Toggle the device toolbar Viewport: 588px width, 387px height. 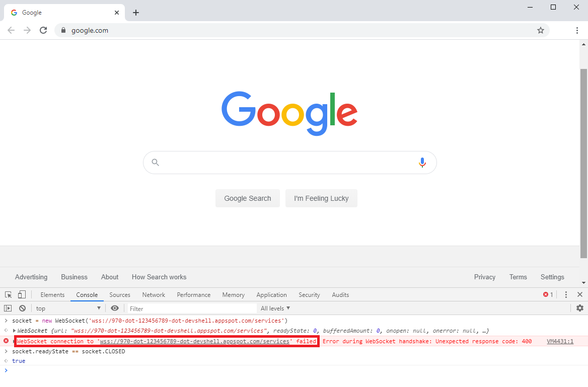(x=21, y=294)
